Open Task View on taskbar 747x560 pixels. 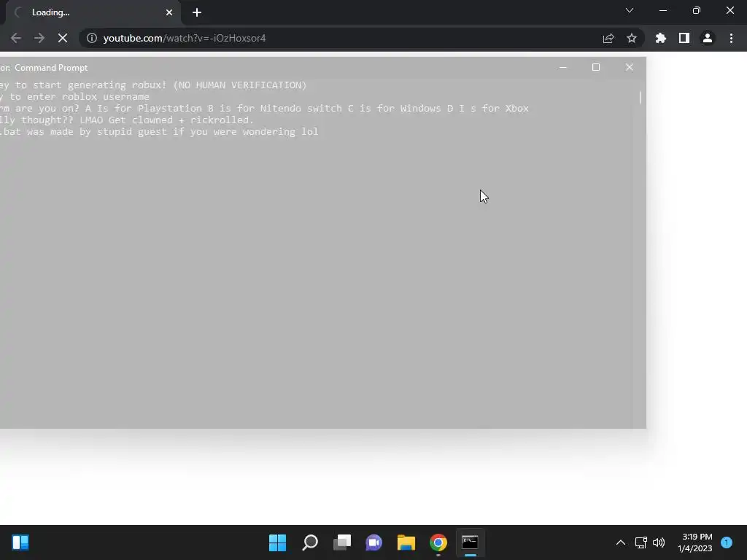342,542
